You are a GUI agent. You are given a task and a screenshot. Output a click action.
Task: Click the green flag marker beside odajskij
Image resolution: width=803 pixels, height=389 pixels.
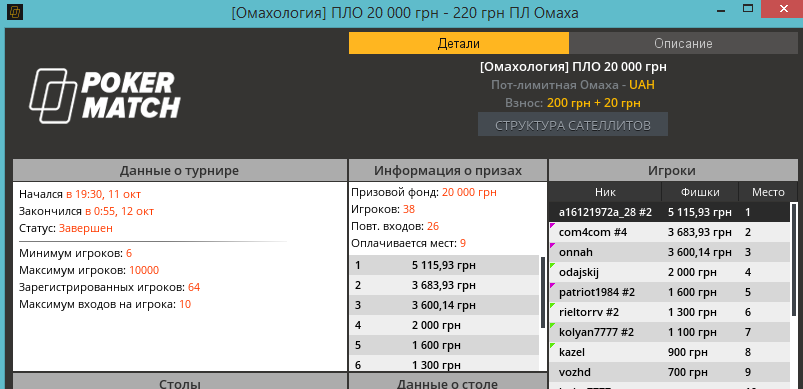[x=552, y=265]
